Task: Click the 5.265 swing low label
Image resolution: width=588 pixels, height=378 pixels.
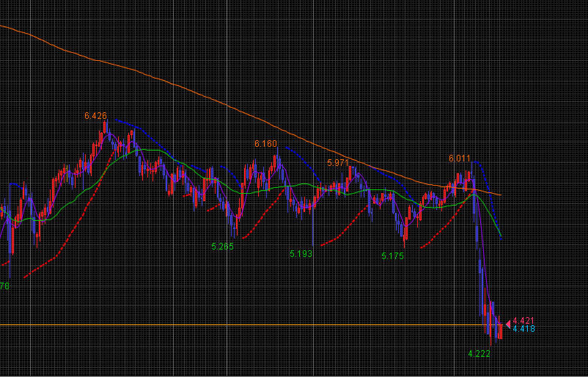Action: (222, 247)
